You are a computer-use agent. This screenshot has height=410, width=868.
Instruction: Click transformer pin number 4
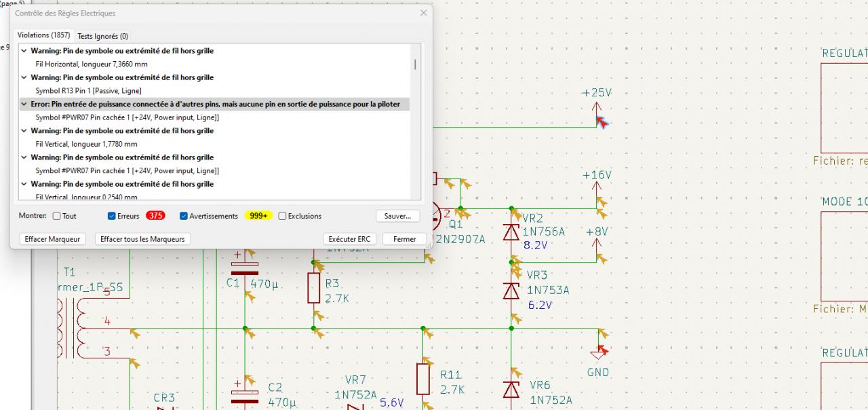click(107, 322)
